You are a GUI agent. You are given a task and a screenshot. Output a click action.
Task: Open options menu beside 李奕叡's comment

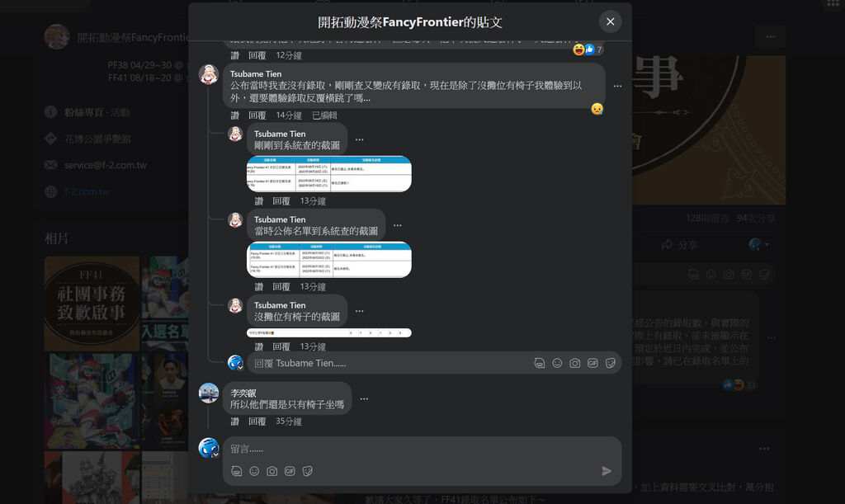364,399
